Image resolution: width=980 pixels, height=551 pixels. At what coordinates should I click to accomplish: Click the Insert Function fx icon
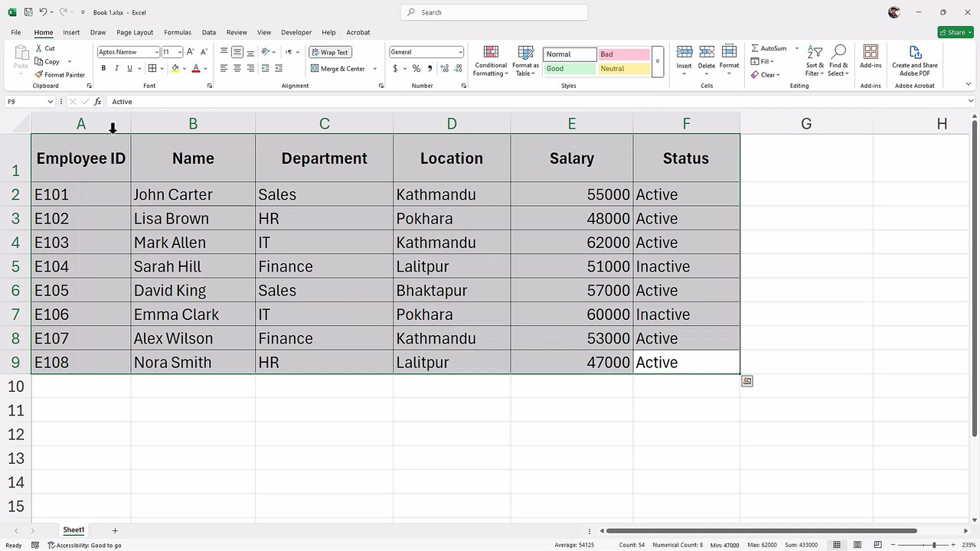pos(97,102)
